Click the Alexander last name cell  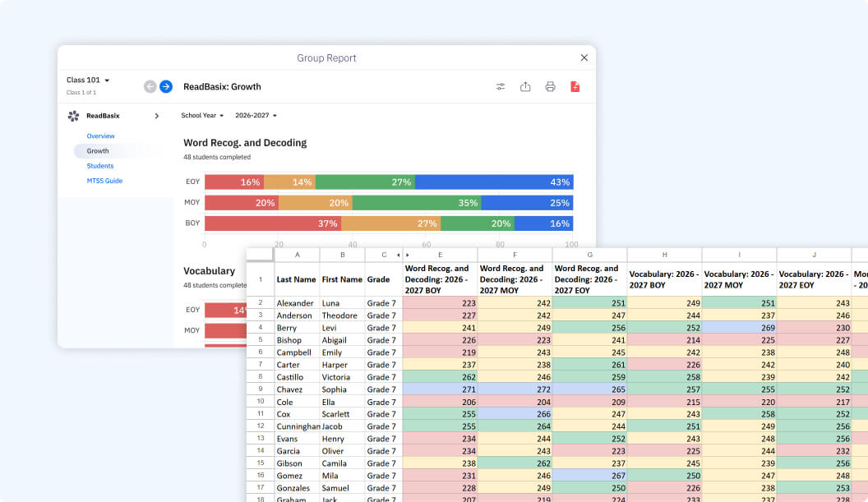[297, 303]
